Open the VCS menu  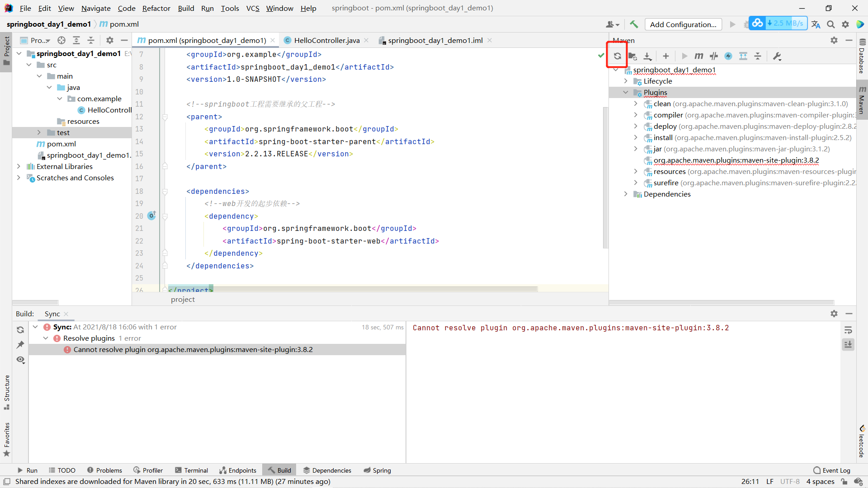click(253, 8)
